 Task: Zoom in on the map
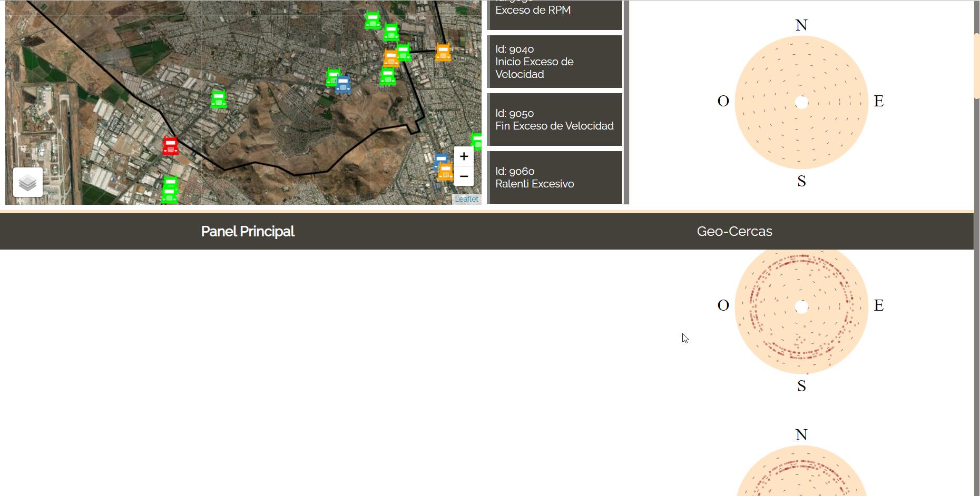point(464,156)
